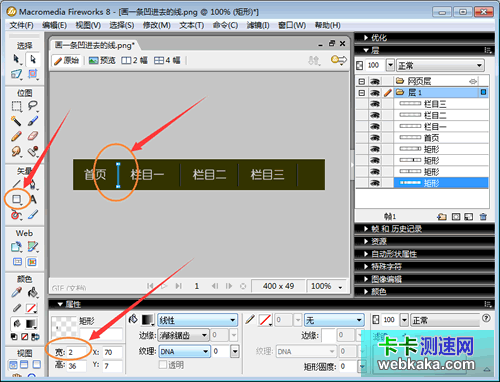The height and width of the screenshot is (382, 500).
Task: Open the 文件(F) menu
Action: point(21,25)
